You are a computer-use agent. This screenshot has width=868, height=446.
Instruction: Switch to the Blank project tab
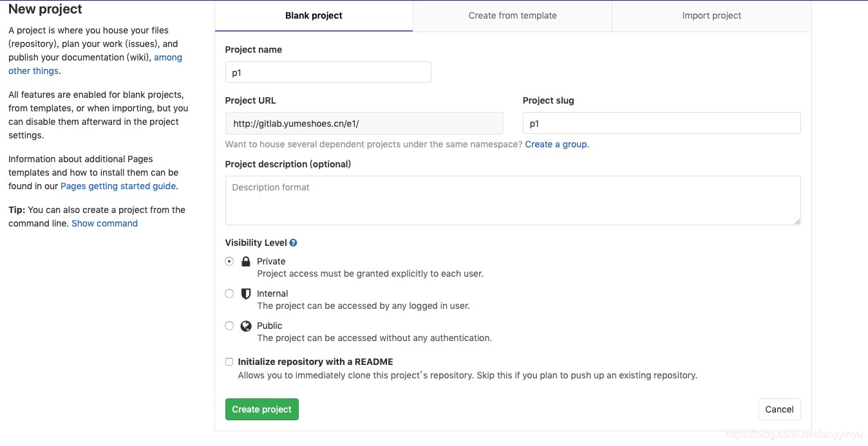pyautogui.click(x=314, y=15)
